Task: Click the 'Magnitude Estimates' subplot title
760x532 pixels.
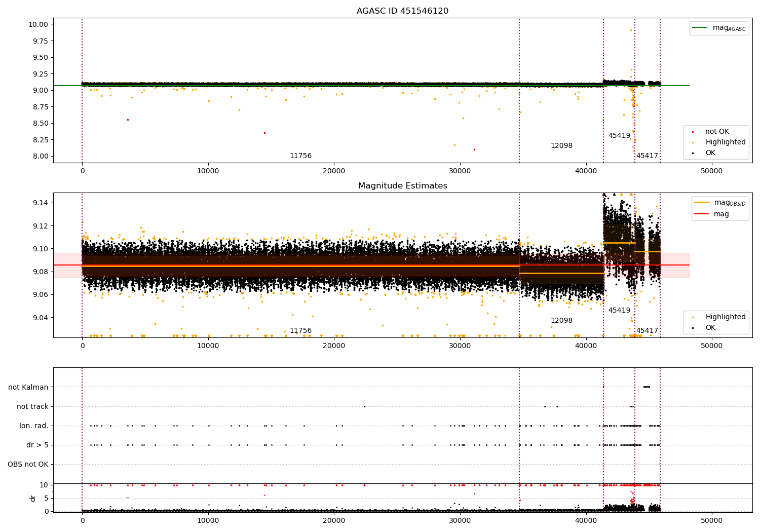Action: (x=402, y=186)
